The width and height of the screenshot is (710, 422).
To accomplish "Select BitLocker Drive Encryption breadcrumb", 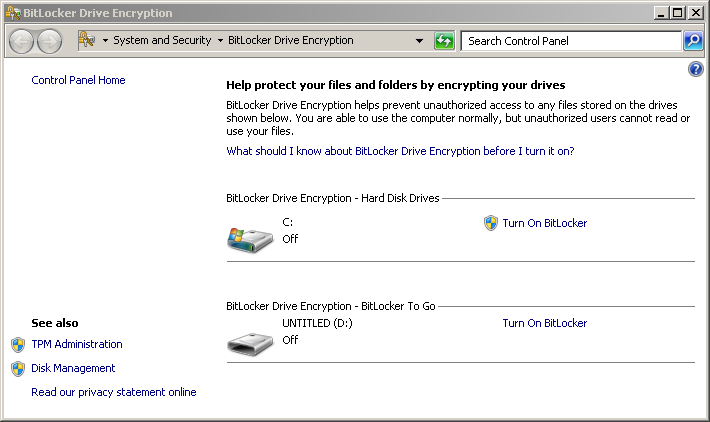I will tap(291, 40).
